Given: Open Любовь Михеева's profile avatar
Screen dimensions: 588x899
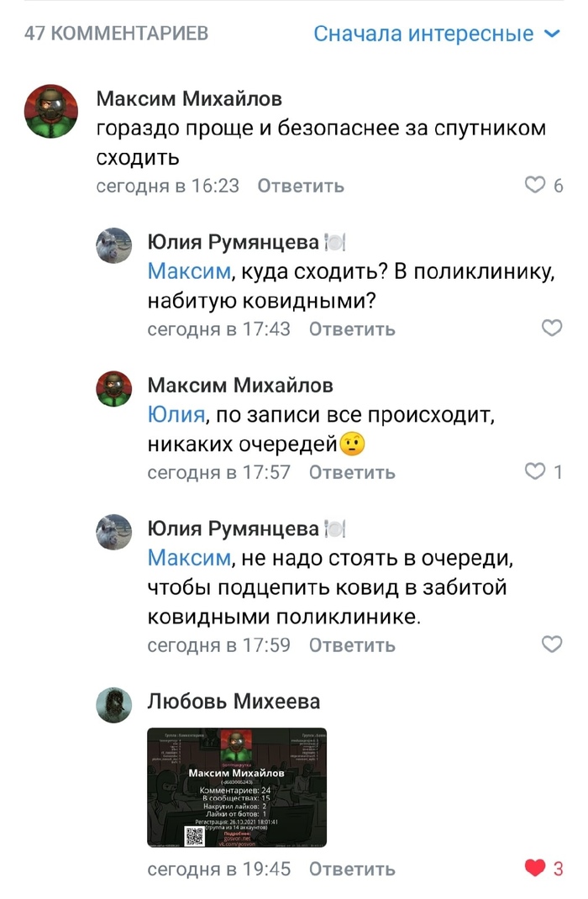Looking at the screenshot, I should coord(114,705).
